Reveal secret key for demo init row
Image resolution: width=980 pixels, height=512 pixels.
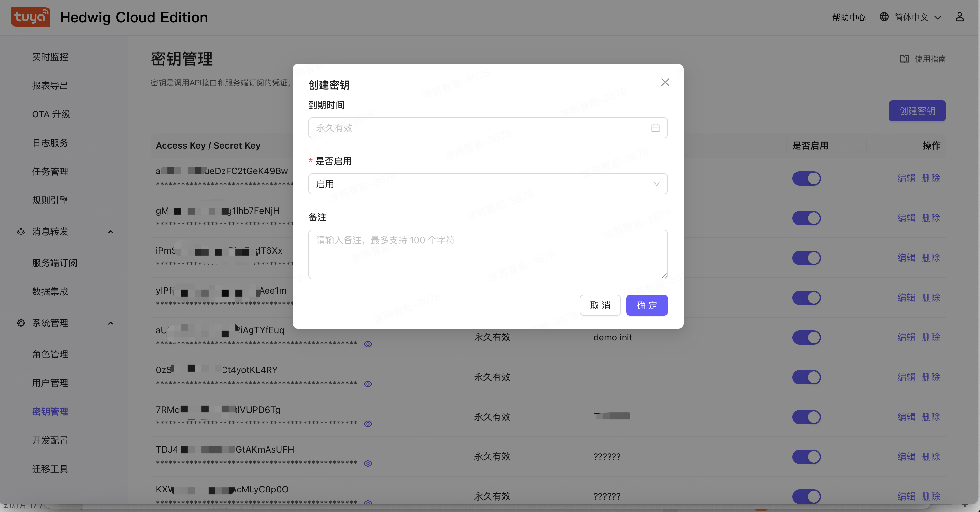(368, 344)
